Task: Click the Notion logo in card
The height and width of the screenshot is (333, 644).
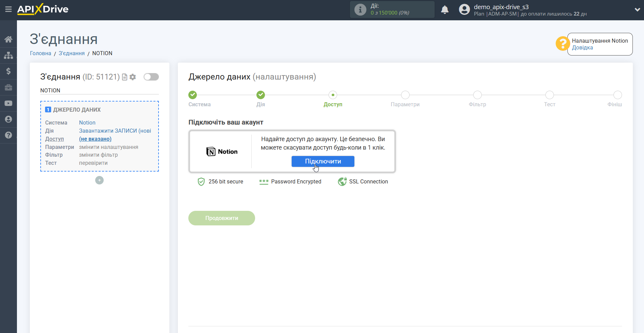Action: [x=222, y=152]
